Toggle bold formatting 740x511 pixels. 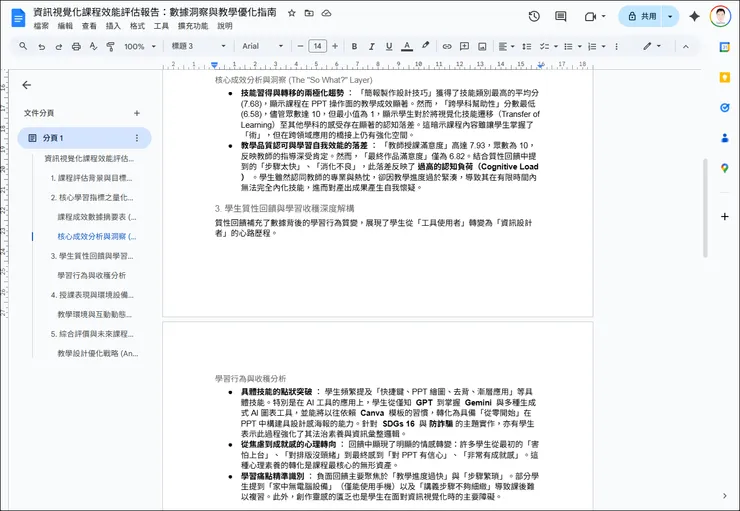[354, 46]
